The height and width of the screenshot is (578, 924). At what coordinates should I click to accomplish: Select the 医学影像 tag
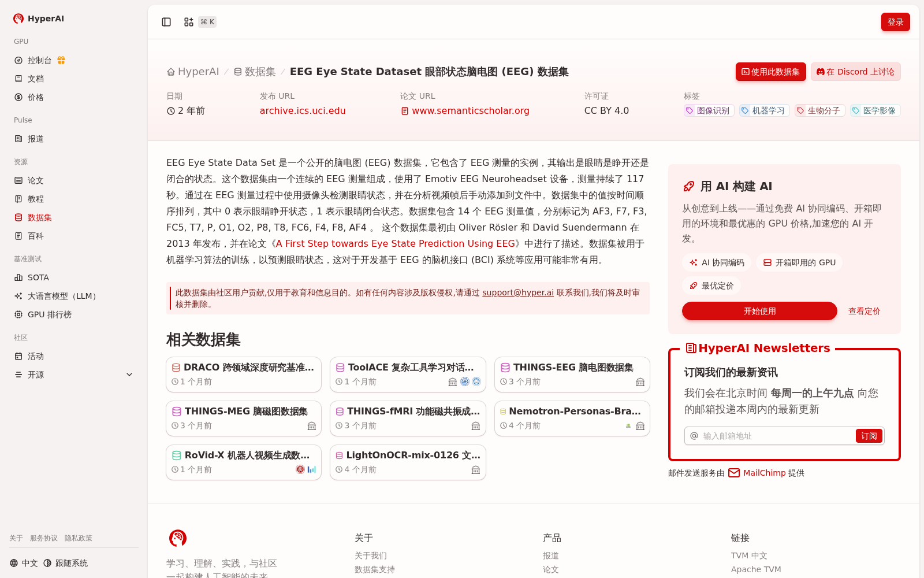point(875,110)
